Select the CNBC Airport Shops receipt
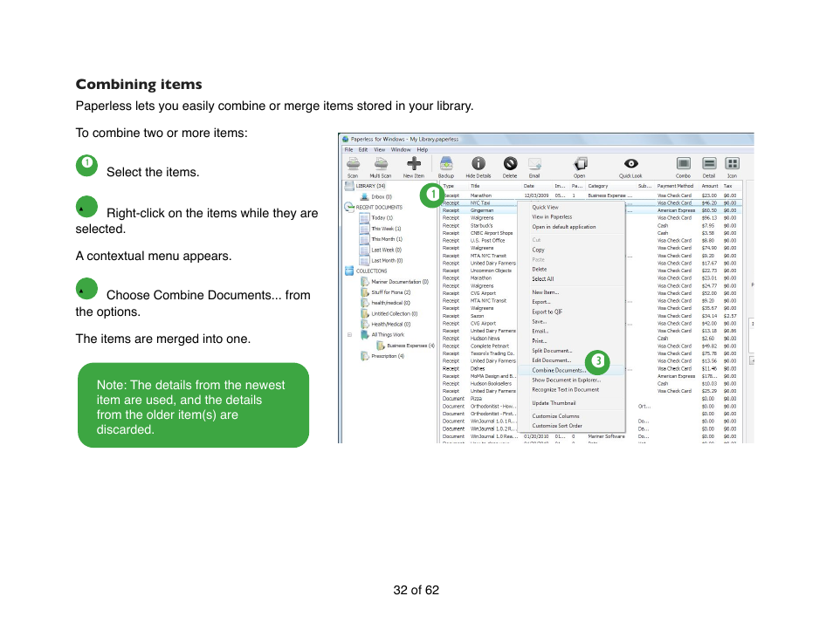Viewport: 833px width, 644px height. 591,232
